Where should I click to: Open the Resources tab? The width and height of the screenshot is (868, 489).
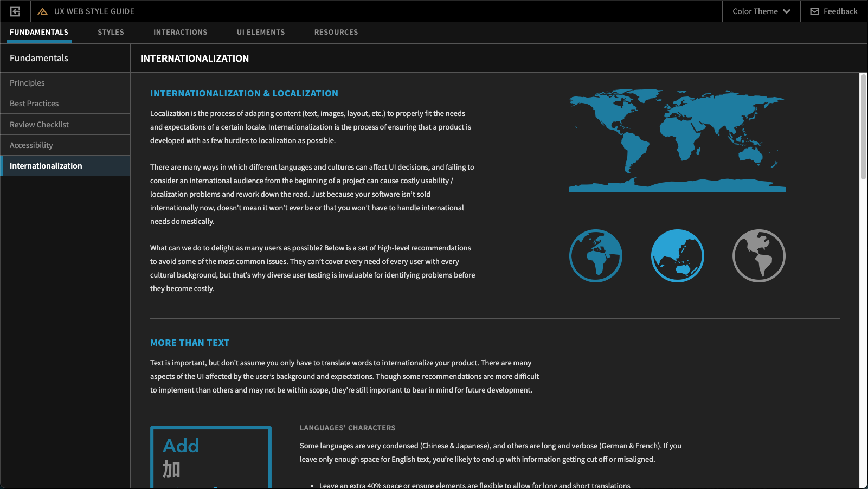(336, 33)
